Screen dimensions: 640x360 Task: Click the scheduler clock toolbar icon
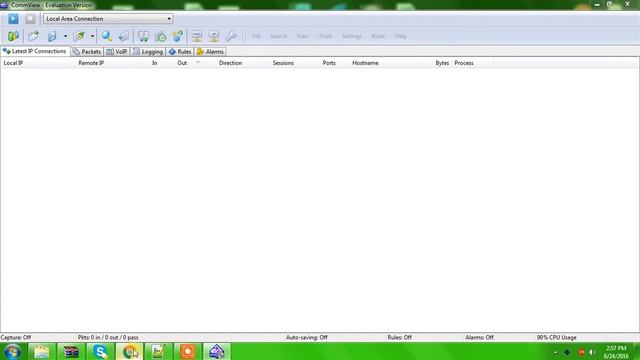(160, 36)
